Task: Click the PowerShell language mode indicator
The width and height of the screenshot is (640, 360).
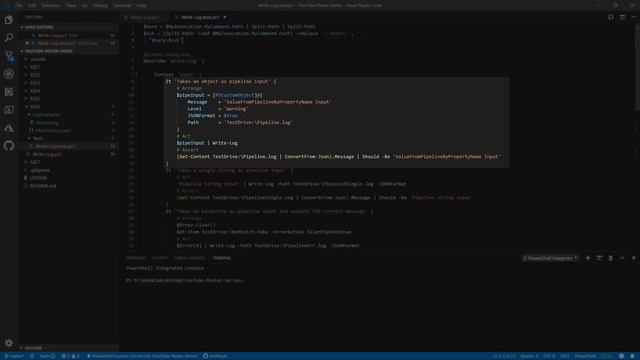Action: click(585, 356)
